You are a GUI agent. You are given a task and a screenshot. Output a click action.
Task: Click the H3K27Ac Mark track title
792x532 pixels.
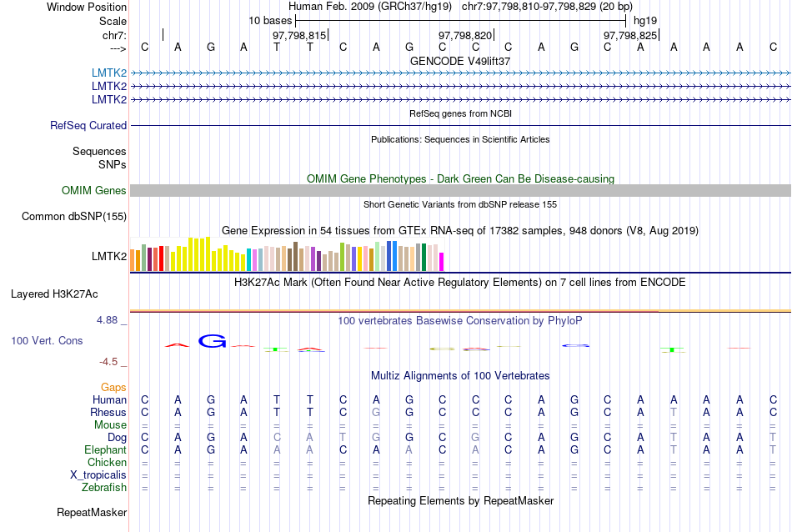point(460,283)
